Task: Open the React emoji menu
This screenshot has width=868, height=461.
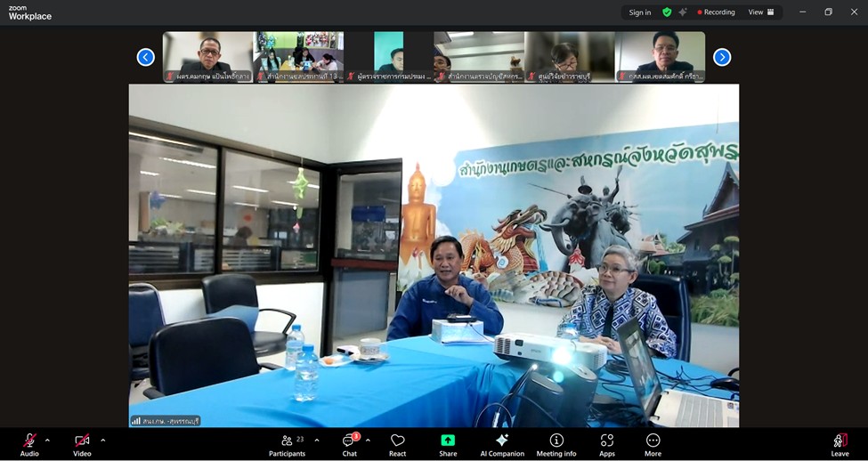Action: click(397, 441)
